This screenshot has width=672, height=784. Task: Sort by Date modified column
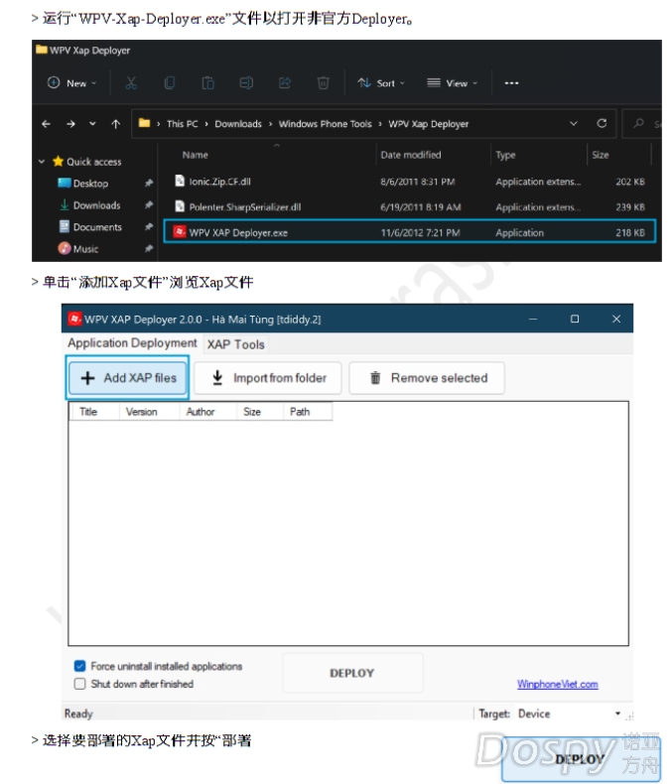[x=411, y=155]
